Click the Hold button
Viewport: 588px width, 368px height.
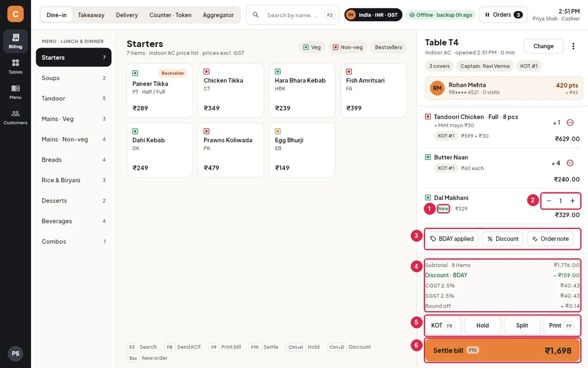pos(483,325)
